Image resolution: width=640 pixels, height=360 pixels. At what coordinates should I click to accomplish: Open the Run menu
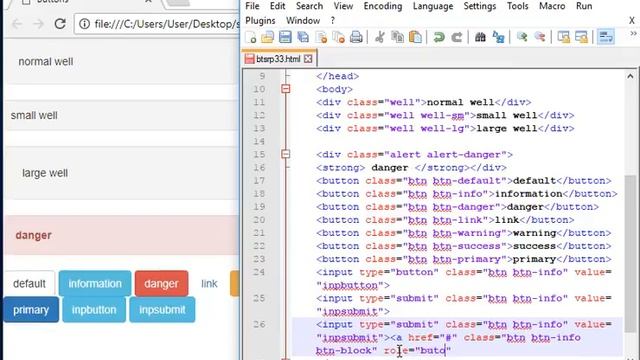584,6
